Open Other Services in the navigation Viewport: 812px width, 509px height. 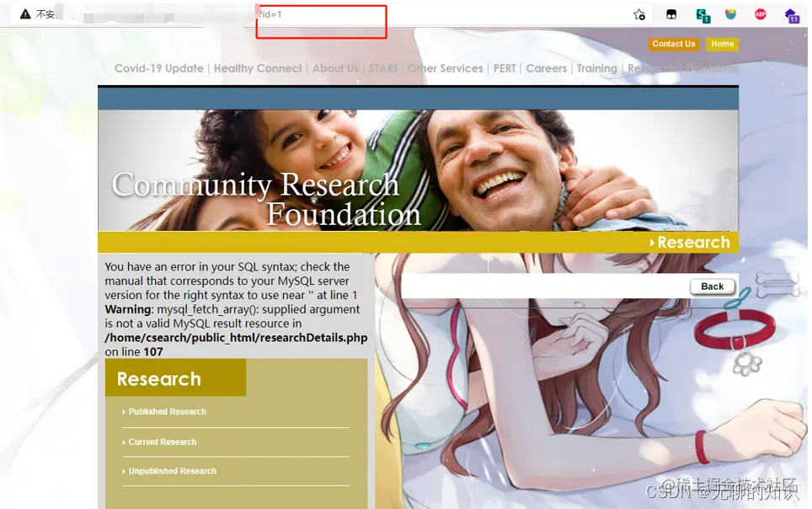coord(446,68)
